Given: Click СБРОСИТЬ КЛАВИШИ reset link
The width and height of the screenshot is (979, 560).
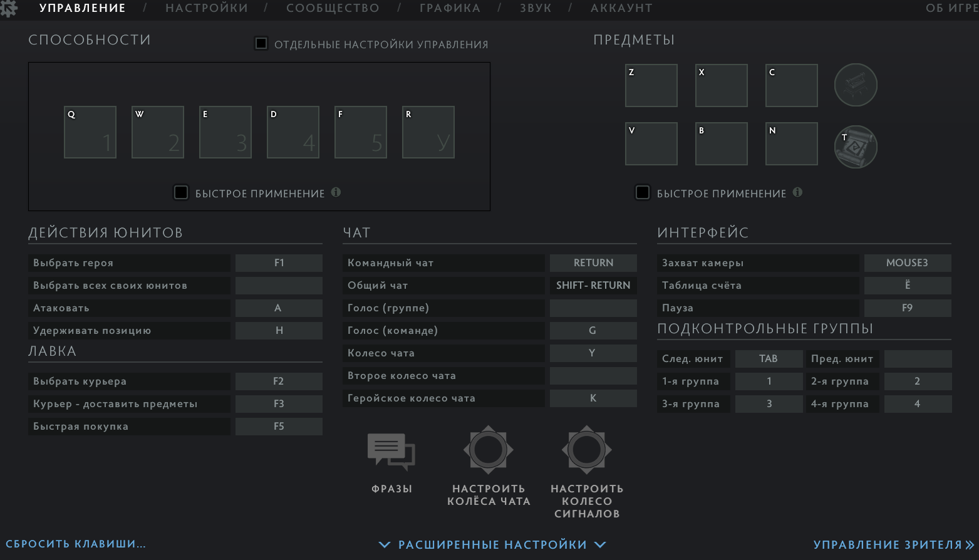Looking at the screenshot, I should point(76,544).
